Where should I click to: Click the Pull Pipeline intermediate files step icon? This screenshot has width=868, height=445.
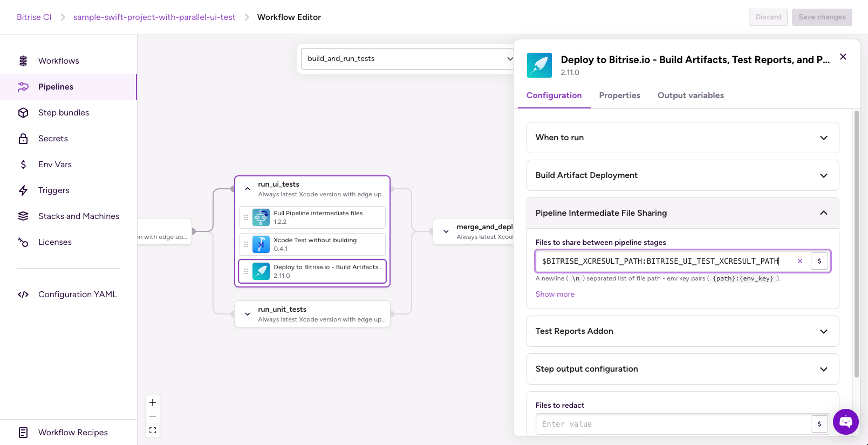[261, 217]
